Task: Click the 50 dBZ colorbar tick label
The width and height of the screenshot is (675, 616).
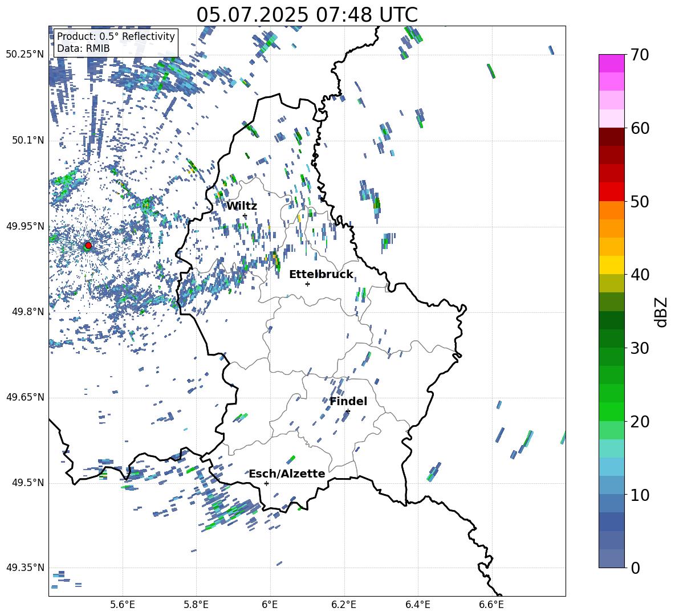Action: 640,201
